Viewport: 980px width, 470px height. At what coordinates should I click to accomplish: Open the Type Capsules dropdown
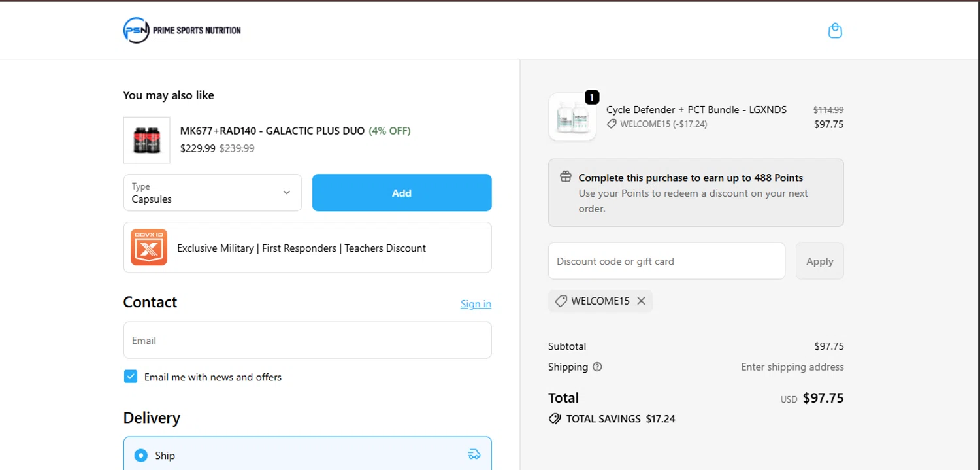[x=212, y=193]
